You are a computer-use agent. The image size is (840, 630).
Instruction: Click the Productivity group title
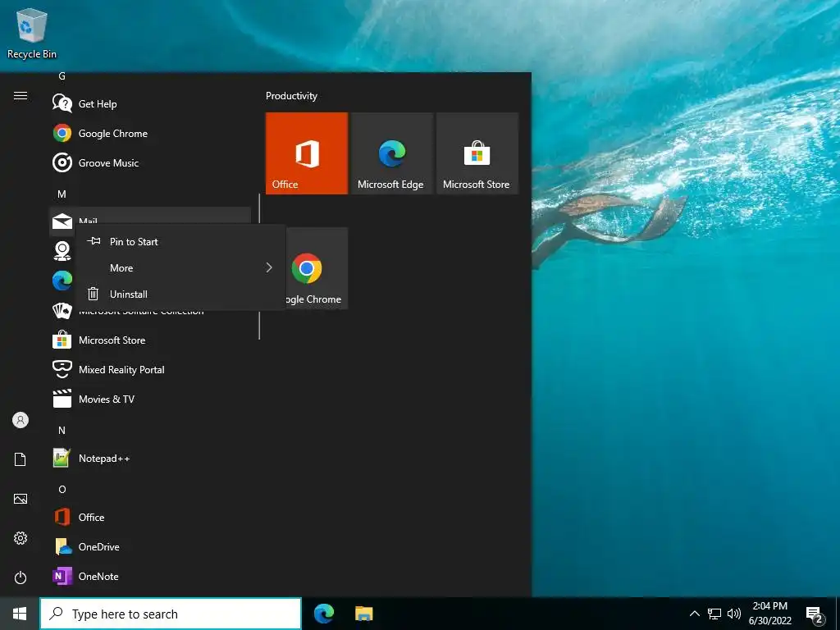(291, 96)
